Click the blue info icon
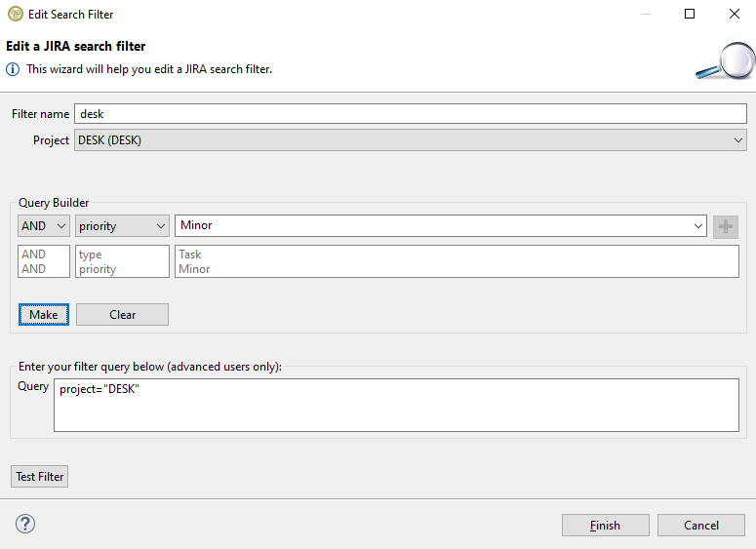Viewport: 756px width, 549px height. click(x=13, y=69)
